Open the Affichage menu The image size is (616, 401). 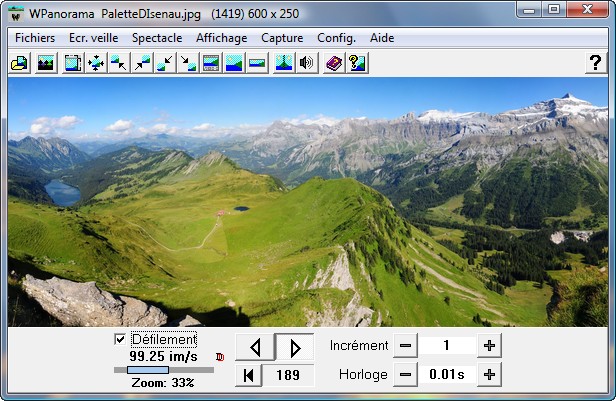pyautogui.click(x=222, y=38)
